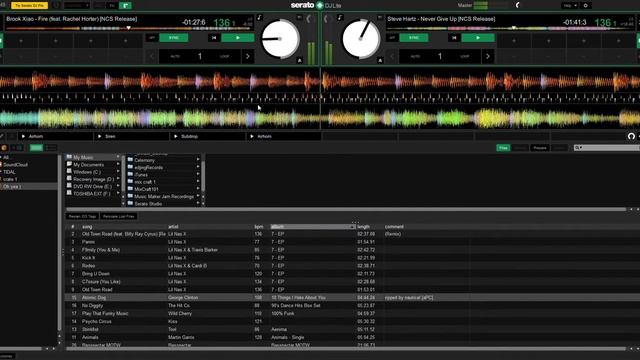Set the first cue point on the right deck

point(514,41)
